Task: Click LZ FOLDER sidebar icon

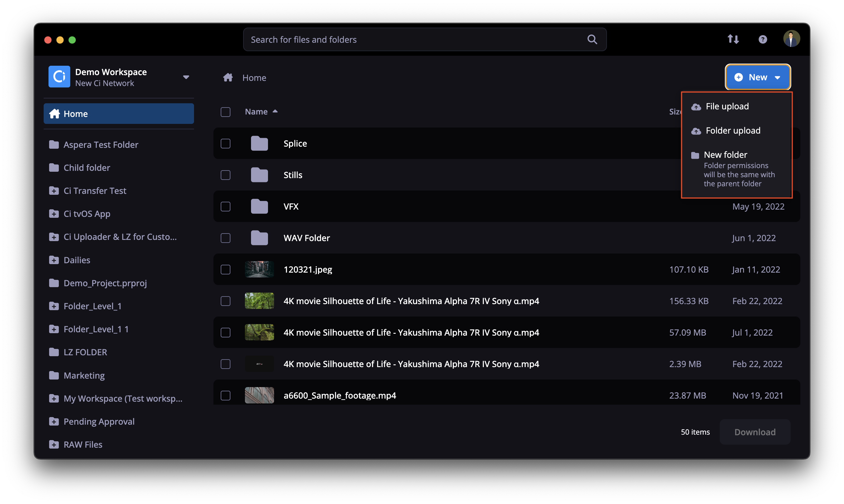Action: (x=54, y=352)
